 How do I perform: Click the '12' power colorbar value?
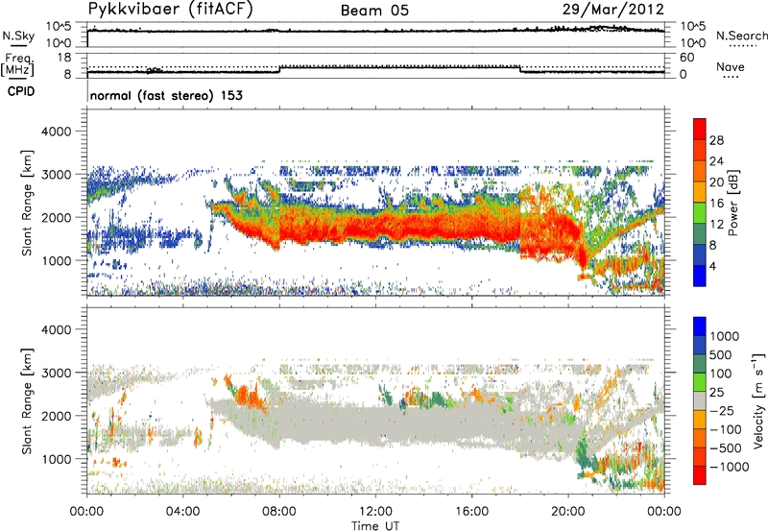click(716, 225)
